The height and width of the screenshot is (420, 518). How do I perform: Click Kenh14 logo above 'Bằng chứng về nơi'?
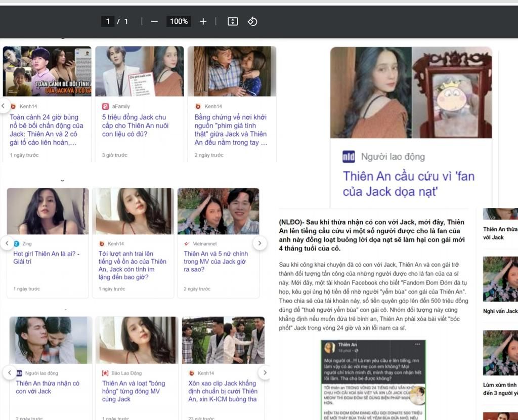198,106
